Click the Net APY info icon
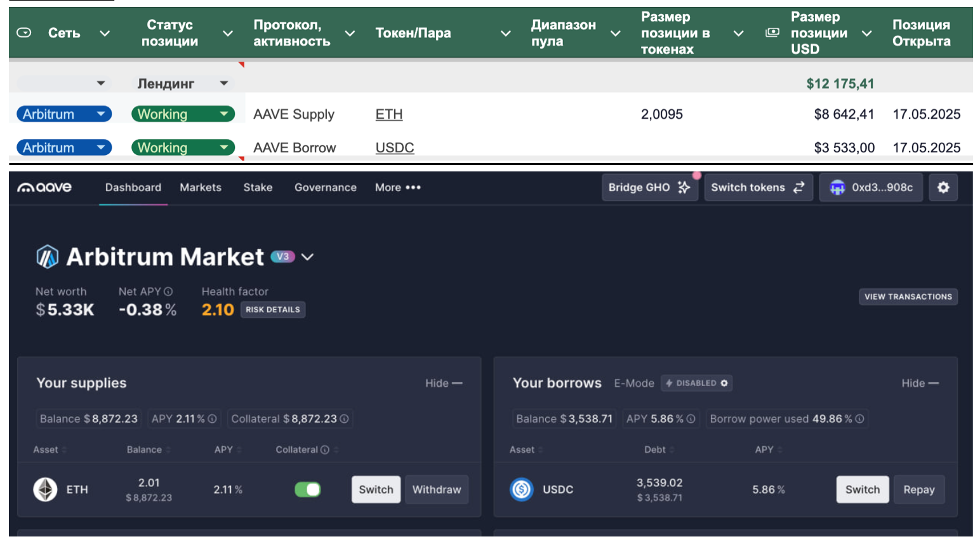980x546 pixels. 168,291
